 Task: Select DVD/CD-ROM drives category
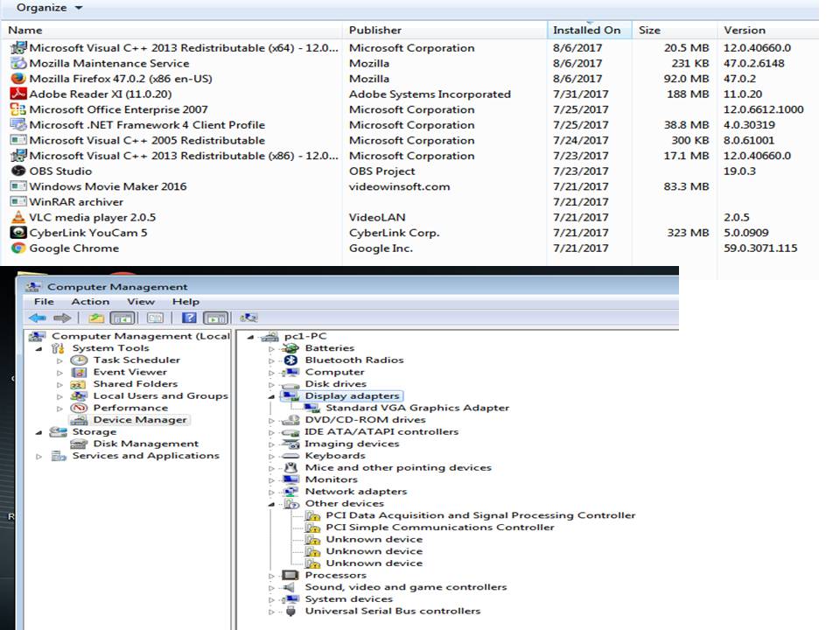pos(366,419)
